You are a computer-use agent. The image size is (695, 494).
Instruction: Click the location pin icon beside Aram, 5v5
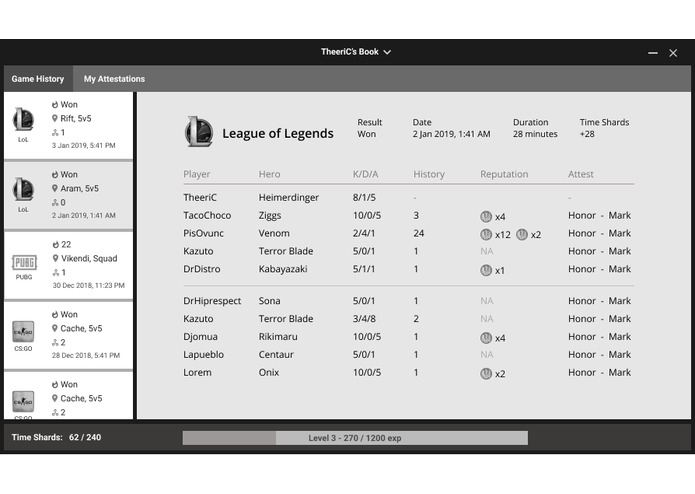tap(55, 188)
